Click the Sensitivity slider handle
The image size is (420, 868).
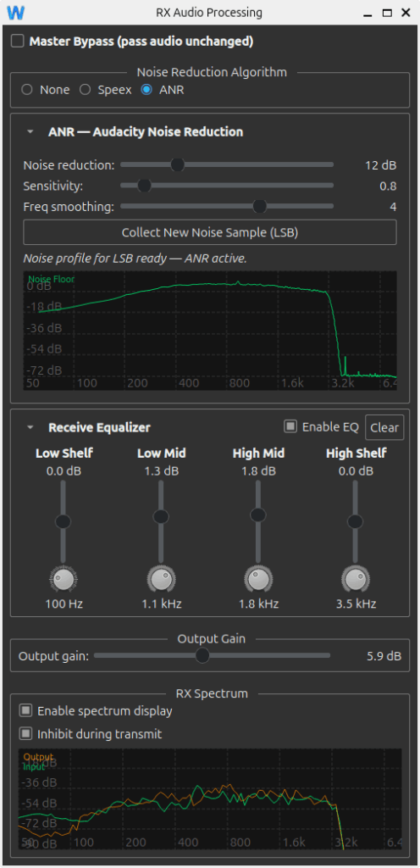(144, 186)
